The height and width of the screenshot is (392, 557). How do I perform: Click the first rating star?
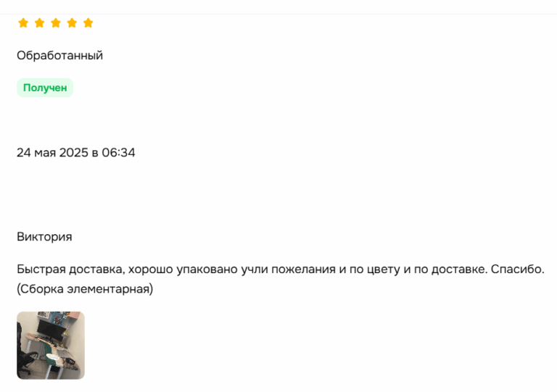(x=23, y=23)
